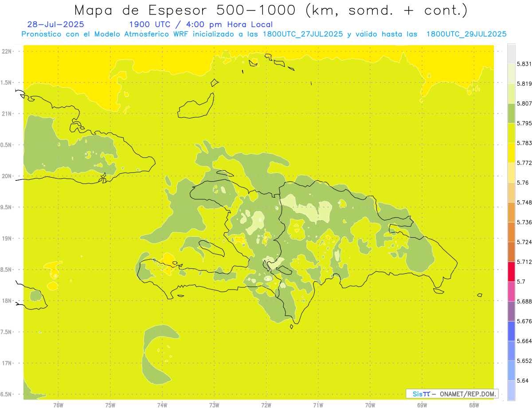532x411 pixels.
Task: Click the "9.5N" axis label
Action: 7,207
